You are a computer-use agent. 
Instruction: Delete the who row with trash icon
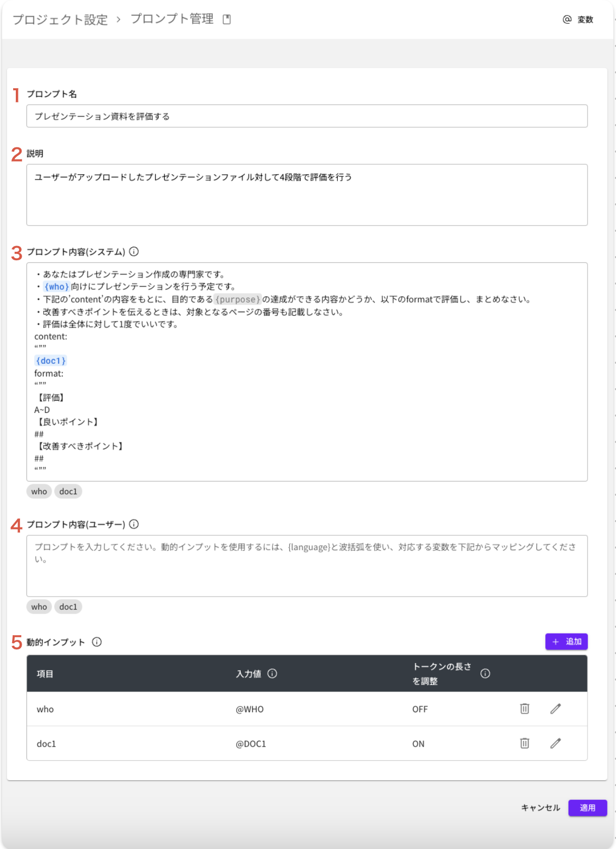pyautogui.click(x=525, y=709)
